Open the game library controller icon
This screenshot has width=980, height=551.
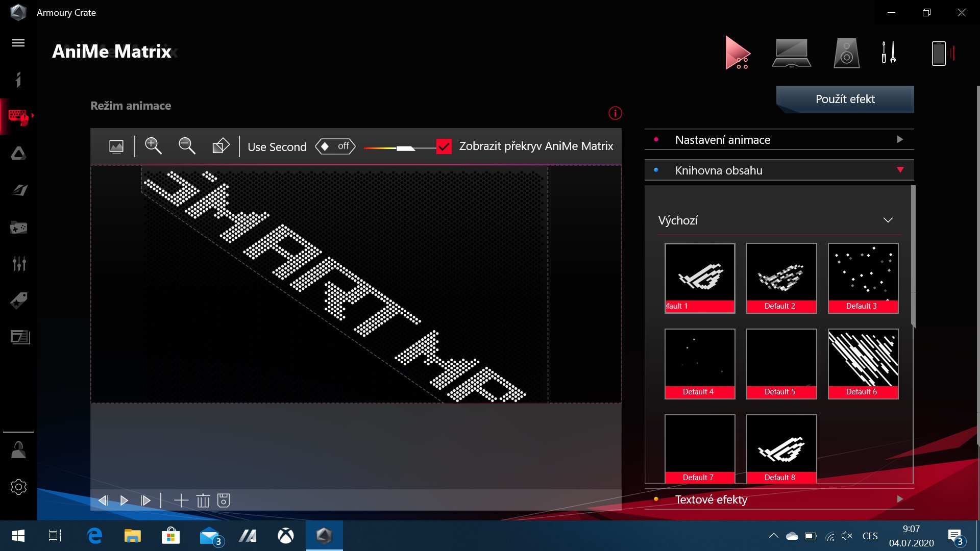(x=18, y=227)
